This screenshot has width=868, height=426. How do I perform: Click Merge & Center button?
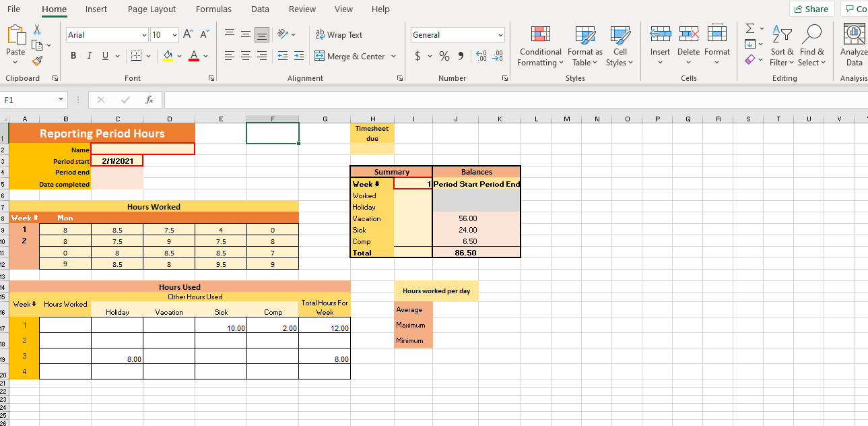(349, 56)
